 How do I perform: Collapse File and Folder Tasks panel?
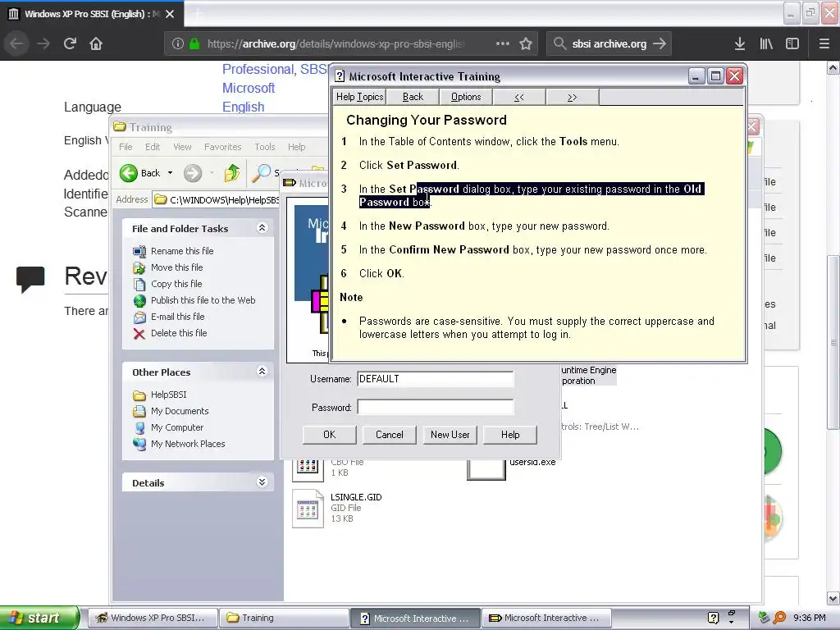click(262, 228)
